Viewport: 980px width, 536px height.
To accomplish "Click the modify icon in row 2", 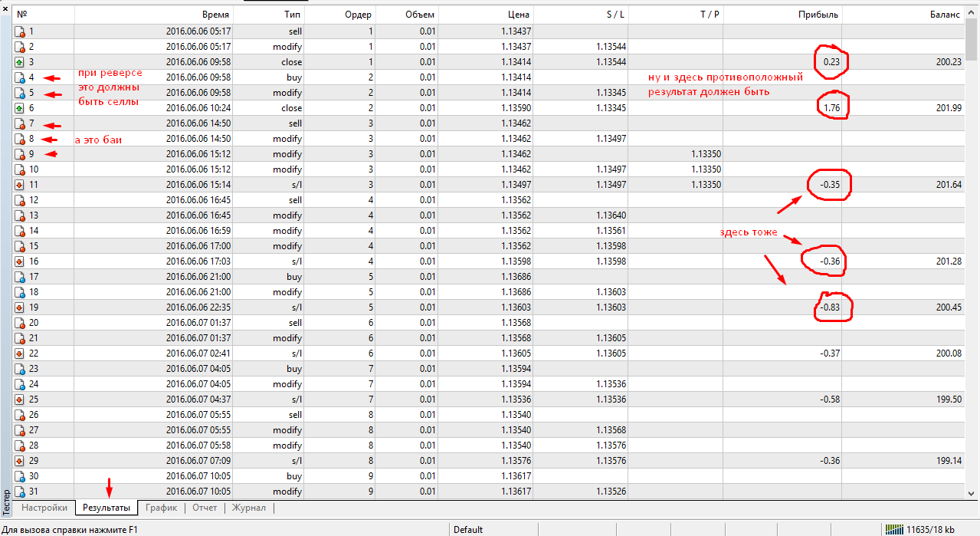I will tap(20, 47).
